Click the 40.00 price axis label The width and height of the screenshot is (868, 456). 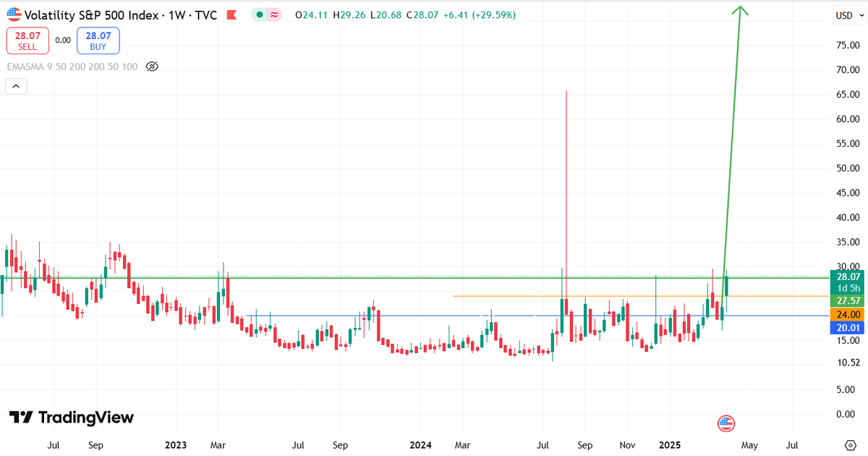point(848,217)
